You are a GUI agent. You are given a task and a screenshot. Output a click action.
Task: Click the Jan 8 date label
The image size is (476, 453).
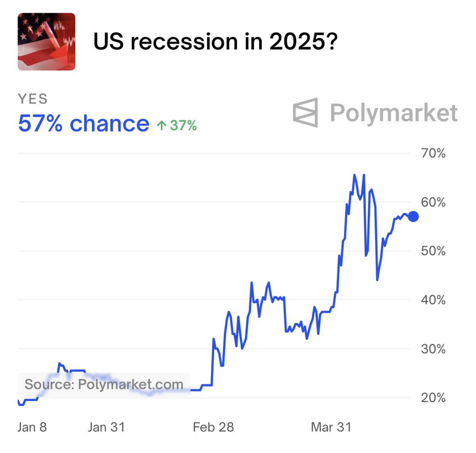pos(32,427)
